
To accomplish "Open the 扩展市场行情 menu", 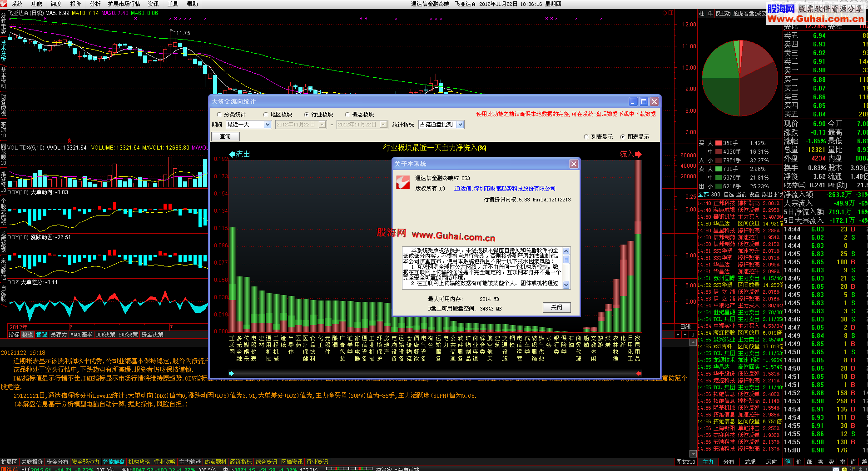I will coord(124,4).
